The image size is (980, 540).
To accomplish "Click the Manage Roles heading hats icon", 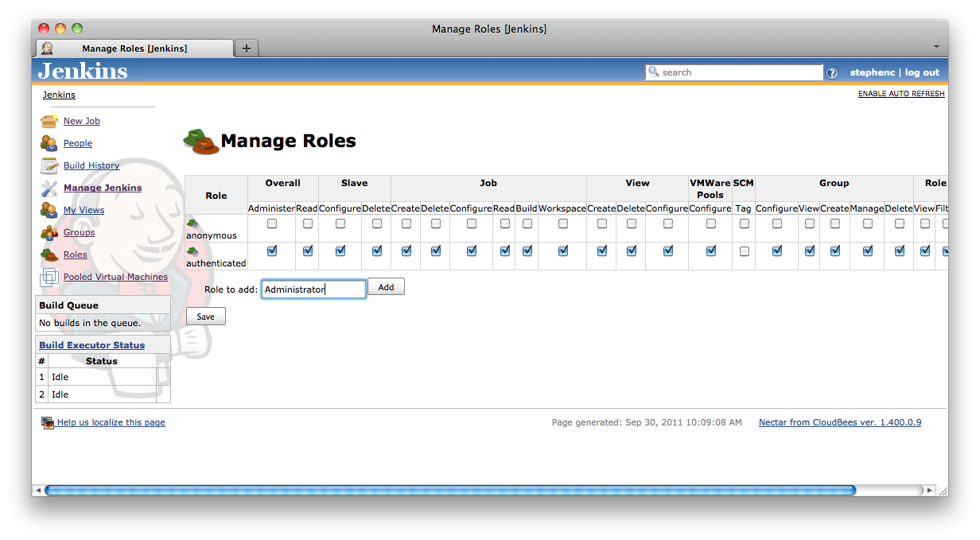I will [x=200, y=141].
